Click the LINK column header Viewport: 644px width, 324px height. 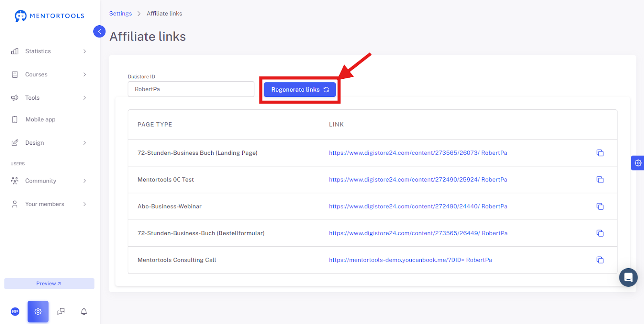click(x=336, y=125)
